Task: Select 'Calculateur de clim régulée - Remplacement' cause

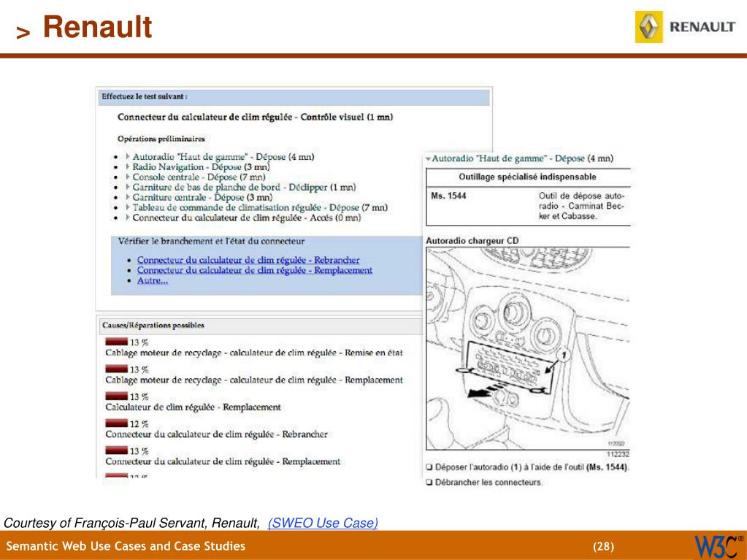Action: coord(193,407)
